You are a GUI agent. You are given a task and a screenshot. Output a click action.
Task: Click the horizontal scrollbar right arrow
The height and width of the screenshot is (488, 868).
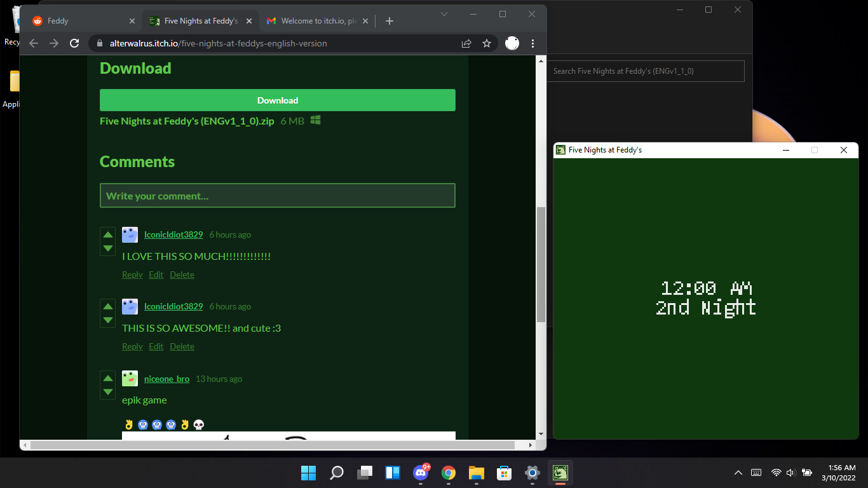(x=531, y=445)
